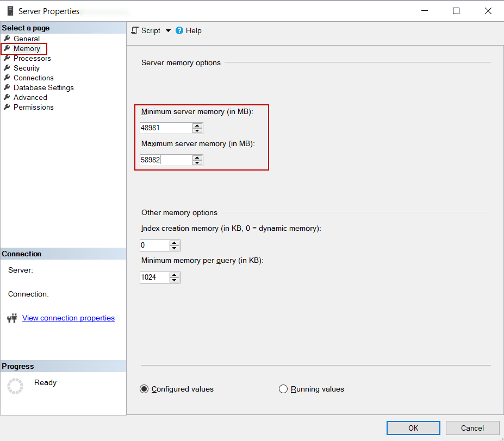Decrease minimum memory per query value
This screenshot has width=504, height=441.
coord(175,280)
